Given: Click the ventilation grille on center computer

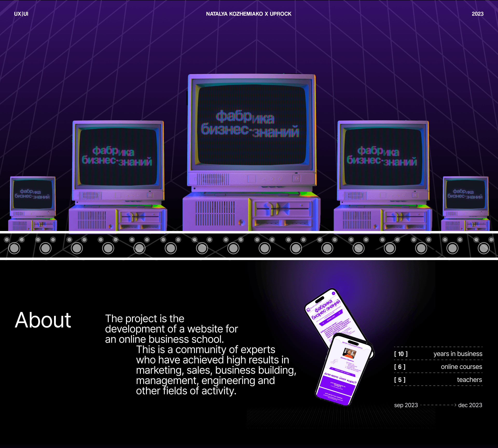Looking at the screenshot, I should (x=215, y=213).
